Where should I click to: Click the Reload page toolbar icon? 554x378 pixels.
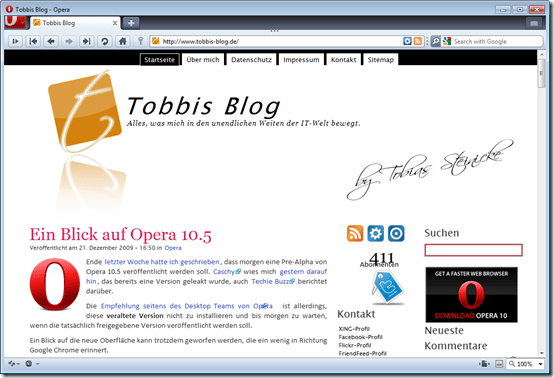point(104,41)
